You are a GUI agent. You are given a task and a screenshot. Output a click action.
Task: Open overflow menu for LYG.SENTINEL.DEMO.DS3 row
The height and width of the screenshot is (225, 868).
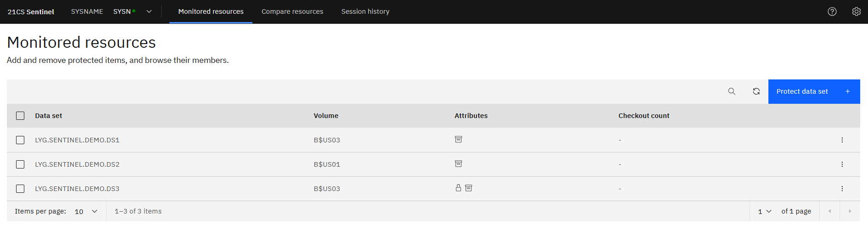point(842,189)
